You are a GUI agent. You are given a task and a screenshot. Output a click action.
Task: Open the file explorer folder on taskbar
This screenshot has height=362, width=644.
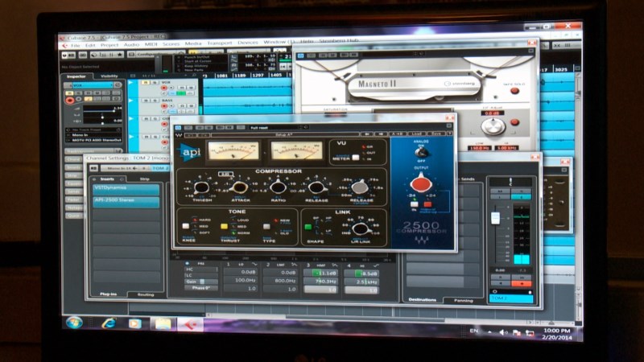[x=163, y=324]
